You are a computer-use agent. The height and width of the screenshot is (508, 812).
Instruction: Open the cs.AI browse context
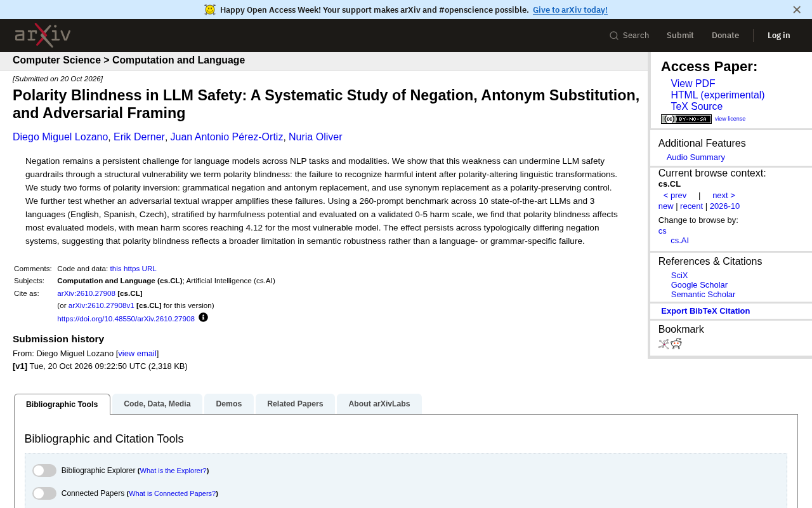679,241
